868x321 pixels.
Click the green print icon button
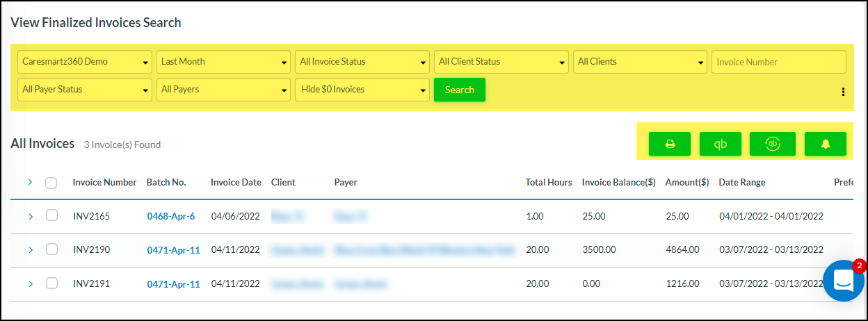(669, 144)
